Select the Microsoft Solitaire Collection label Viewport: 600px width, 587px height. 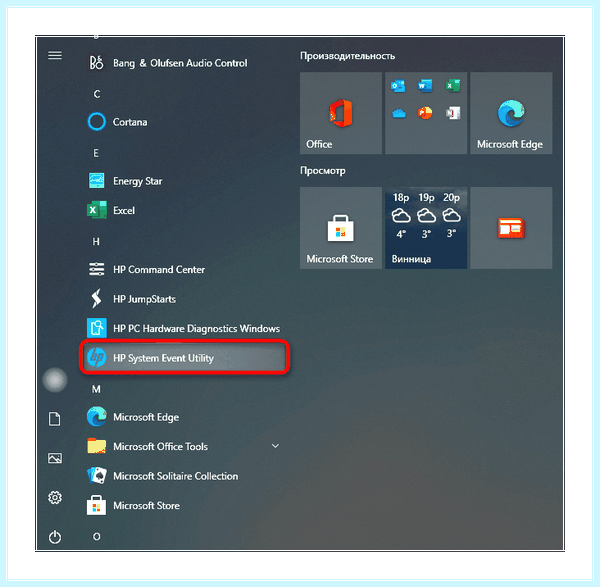click(x=176, y=476)
